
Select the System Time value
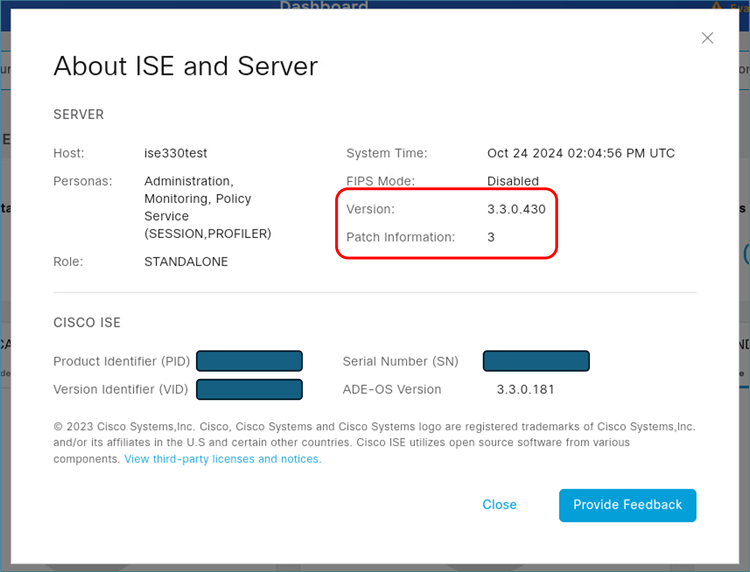pyautogui.click(x=581, y=153)
